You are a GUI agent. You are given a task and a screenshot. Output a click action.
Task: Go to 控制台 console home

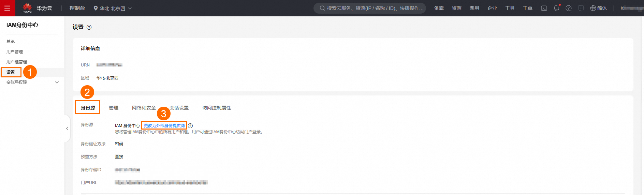click(x=77, y=8)
